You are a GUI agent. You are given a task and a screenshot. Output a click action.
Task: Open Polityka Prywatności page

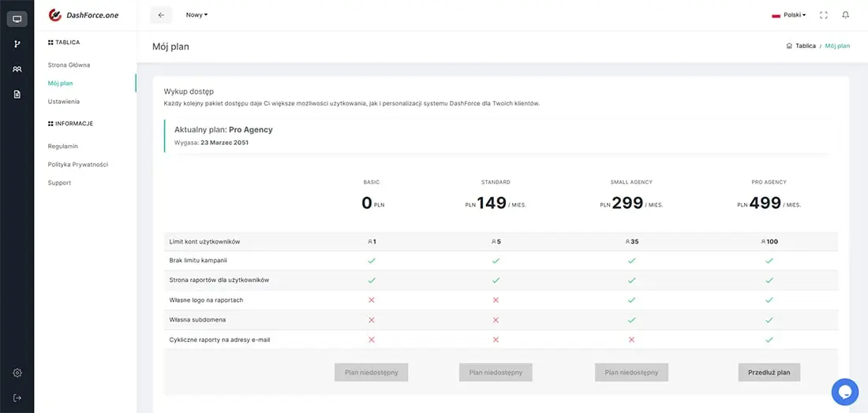click(78, 164)
